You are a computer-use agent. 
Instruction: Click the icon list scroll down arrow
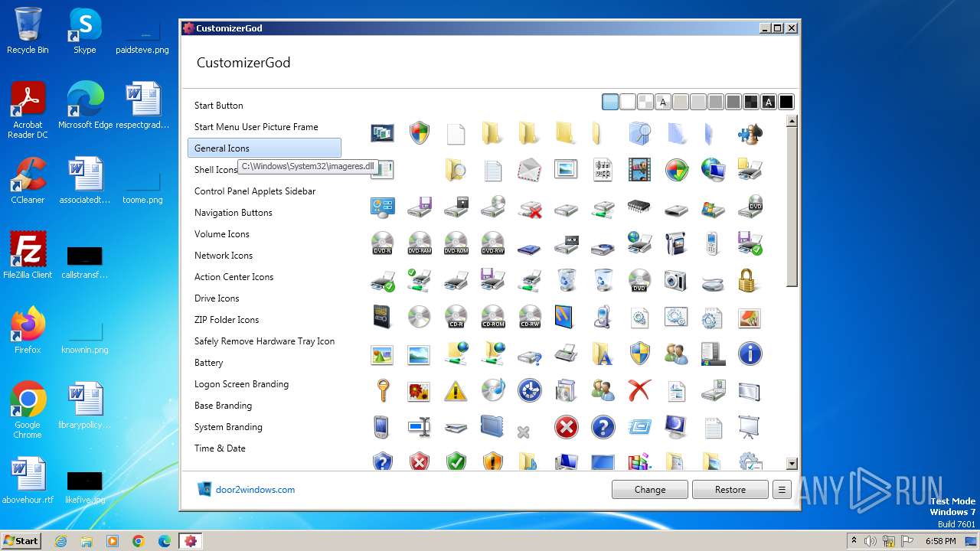click(792, 464)
